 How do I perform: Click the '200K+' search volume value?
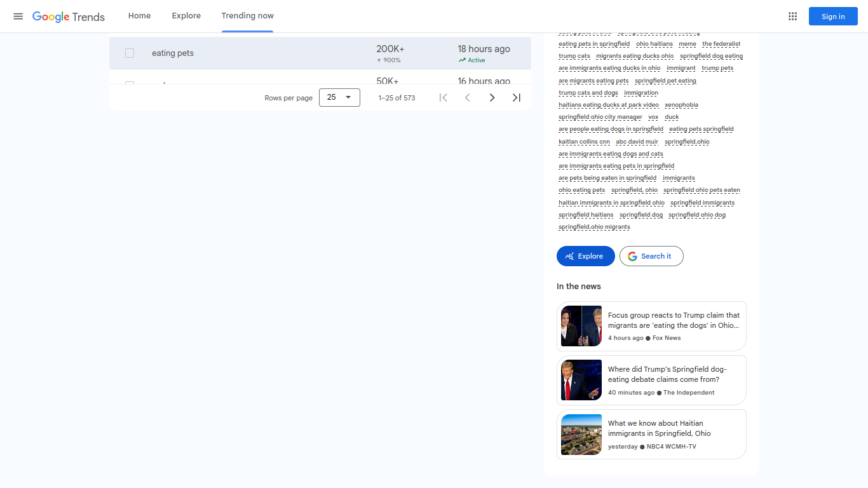pyautogui.click(x=390, y=49)
